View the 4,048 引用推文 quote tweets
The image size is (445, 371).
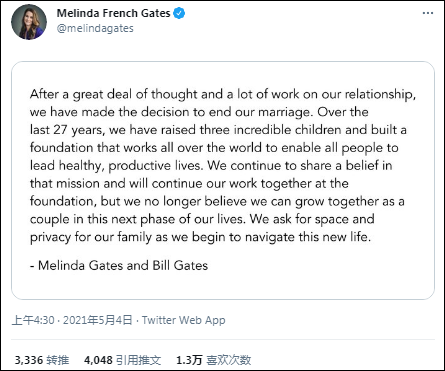click(x=122, y=360)
